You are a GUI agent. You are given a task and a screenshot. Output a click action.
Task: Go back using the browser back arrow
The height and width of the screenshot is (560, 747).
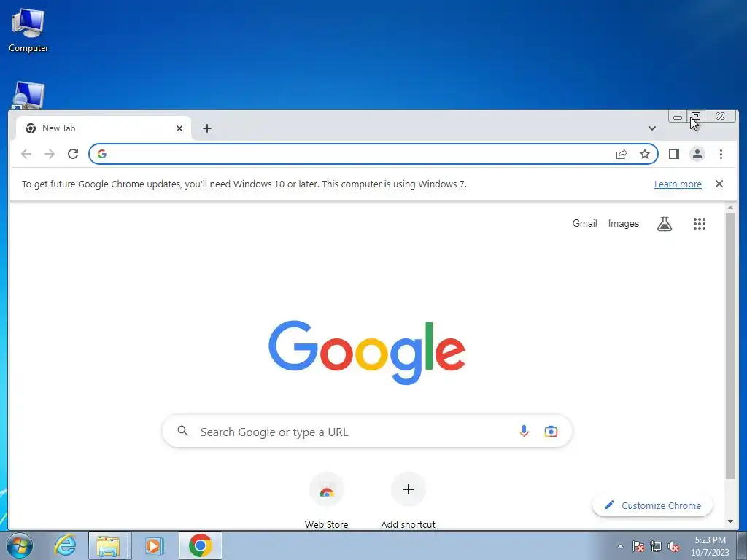(26, 154)
